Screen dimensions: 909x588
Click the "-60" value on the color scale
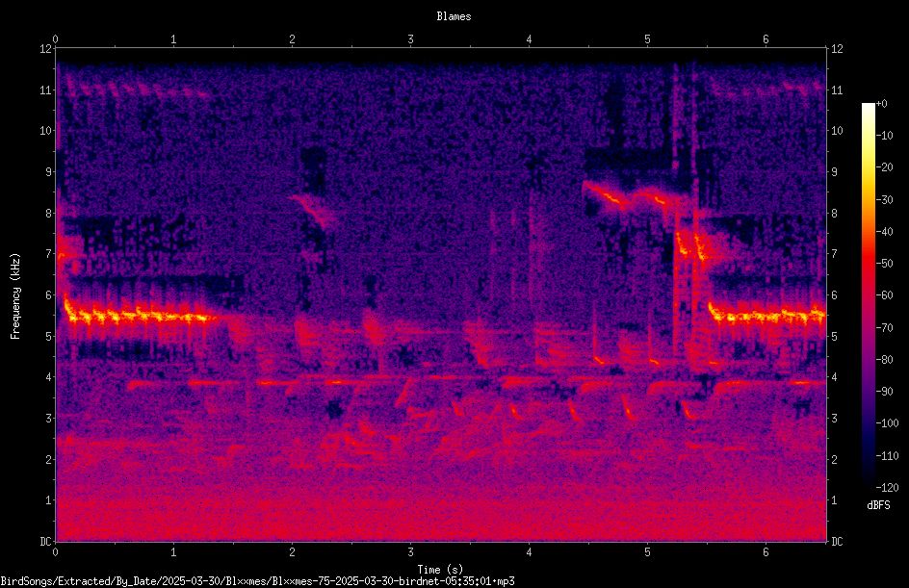coord(884,295)
